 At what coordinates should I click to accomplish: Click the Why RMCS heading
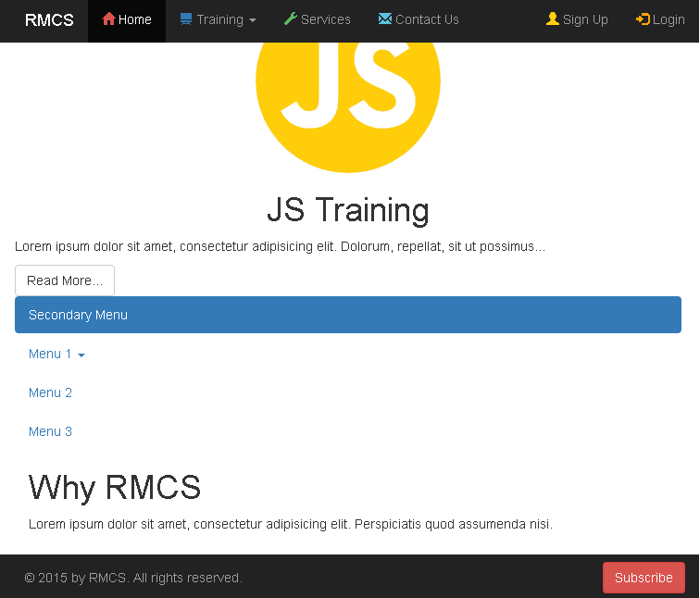tap(115, 487)
